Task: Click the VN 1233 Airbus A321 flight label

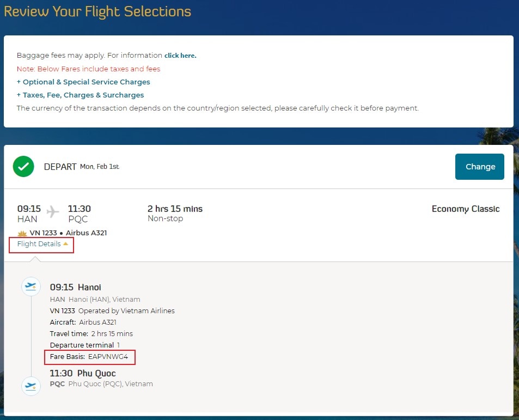Action: (68, 233)
